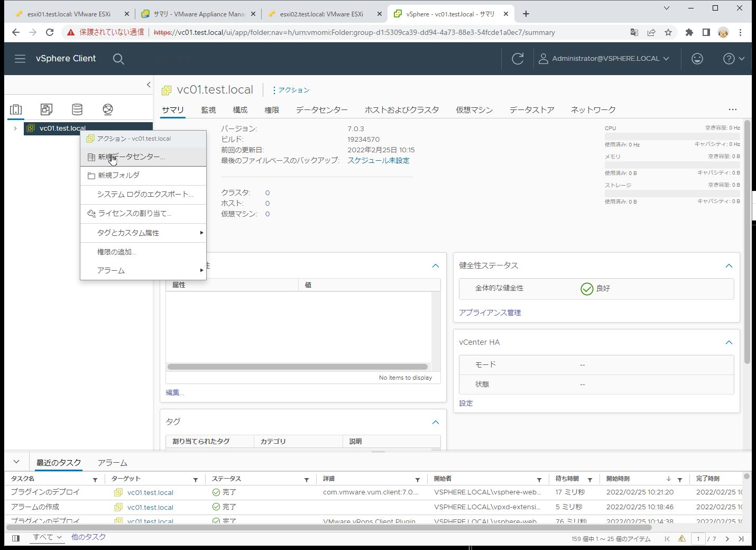Image resolution: width=756 pixels, height=550 pixels.
Task: Collapse the タグ panel
Action: [435, 422]
